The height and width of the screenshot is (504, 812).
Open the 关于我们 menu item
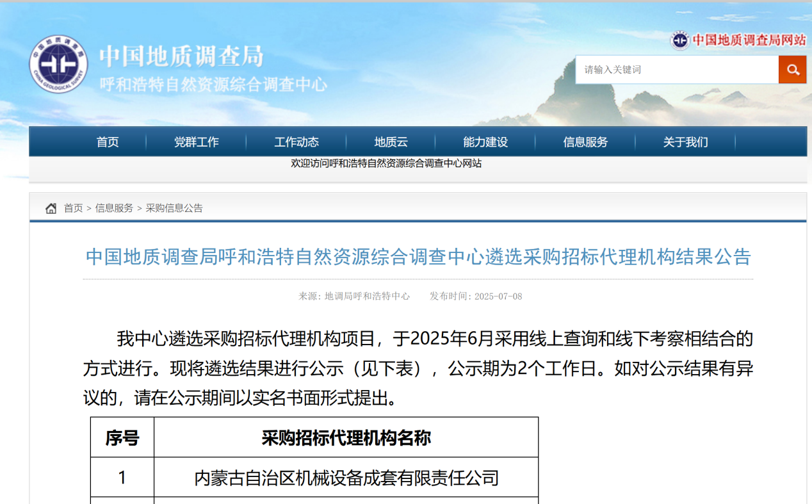(x=685, y=142)
